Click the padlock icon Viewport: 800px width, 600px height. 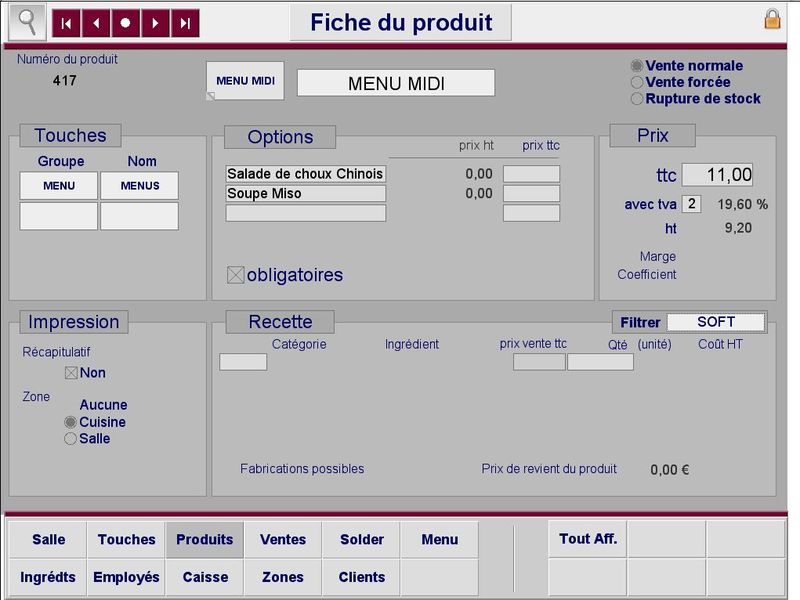tap(772, 19)
